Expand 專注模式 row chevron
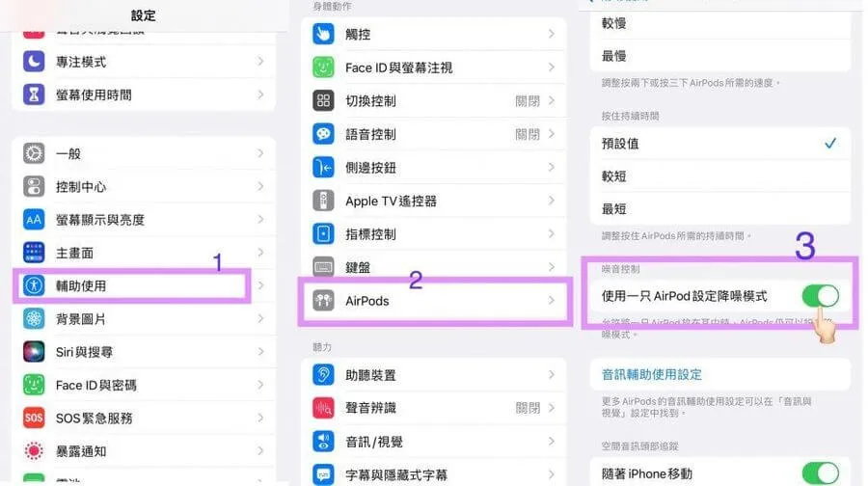The width and height of the screenshot is (868, 486). (260, 62)
